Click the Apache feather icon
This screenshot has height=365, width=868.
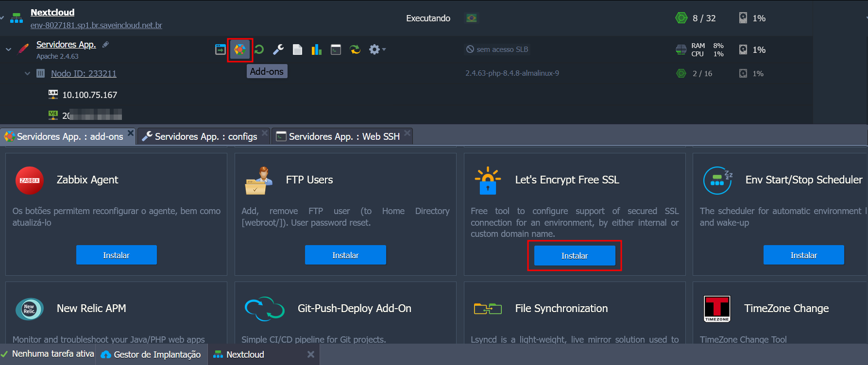(23, 49)
